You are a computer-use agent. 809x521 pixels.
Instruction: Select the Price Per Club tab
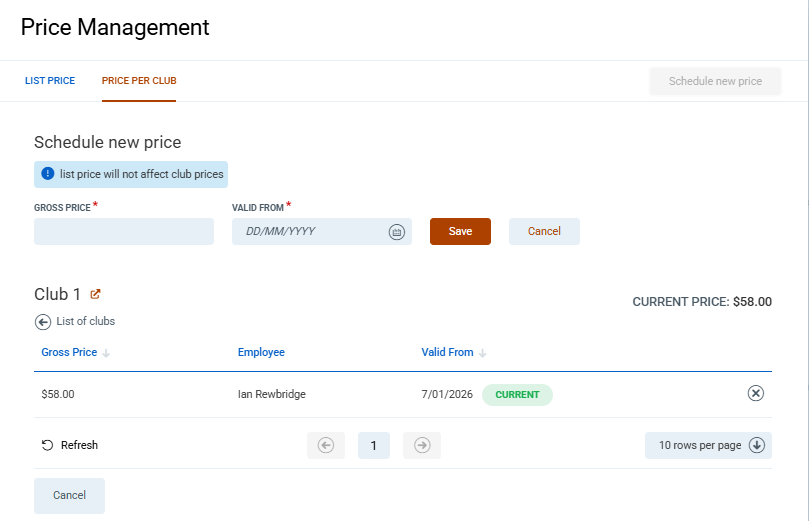[139, 81]
